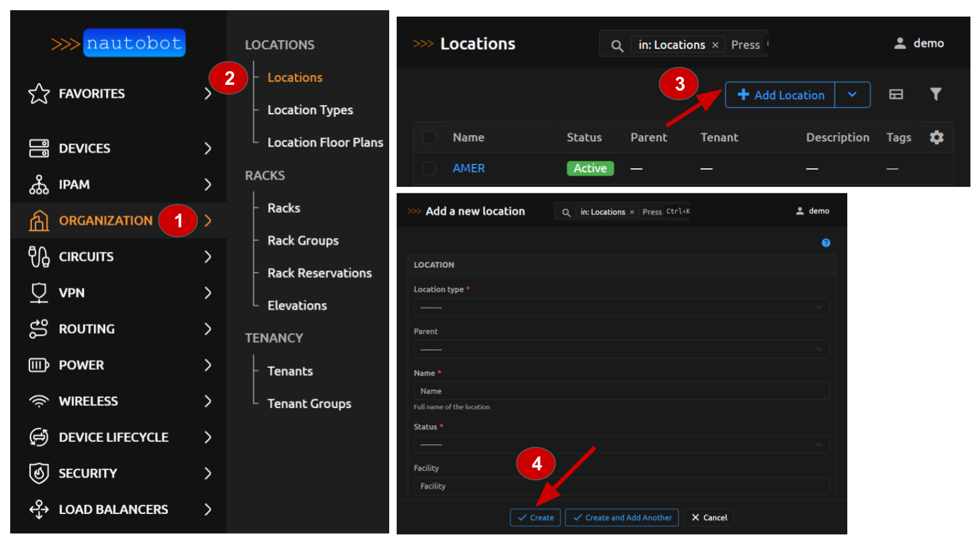
Task: Toggle the select-all checkbox in table header
Action: [x=429, y=138]
